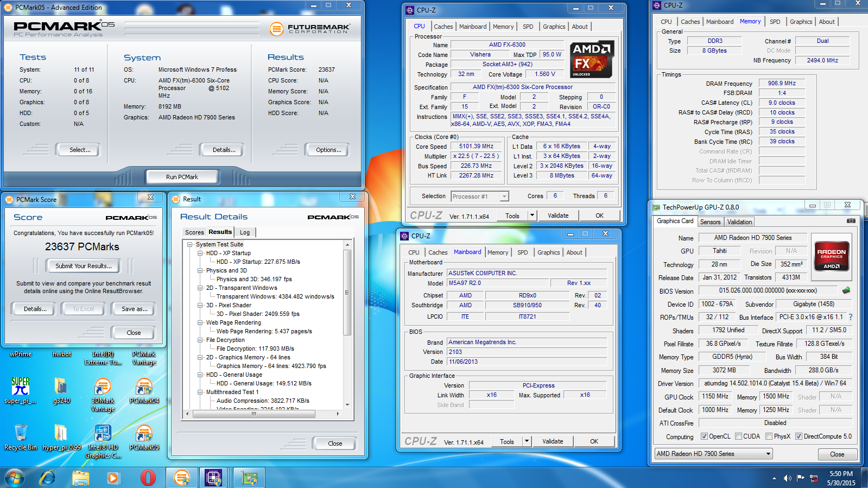
Task: Open Tools dropdown arrow in Mainboard CPU-Z
Action: (x=527, y=441)
